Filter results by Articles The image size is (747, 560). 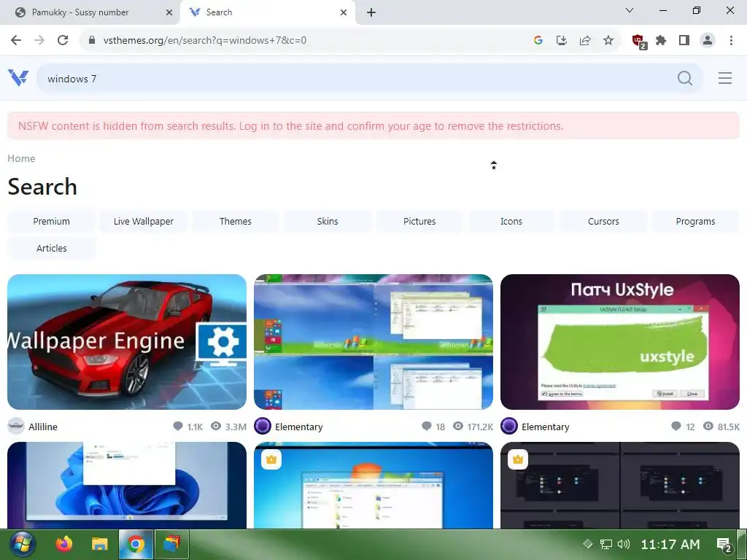coord(52,248)
